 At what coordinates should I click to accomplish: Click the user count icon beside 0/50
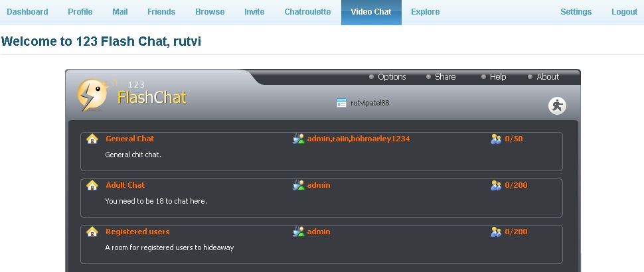tap(496, 139)
